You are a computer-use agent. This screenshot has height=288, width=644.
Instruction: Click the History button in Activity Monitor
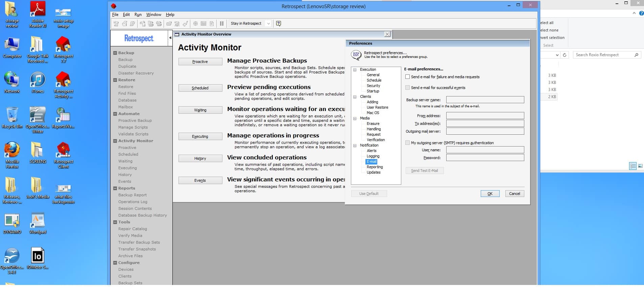pyautogui.click(x=200, y=158)
